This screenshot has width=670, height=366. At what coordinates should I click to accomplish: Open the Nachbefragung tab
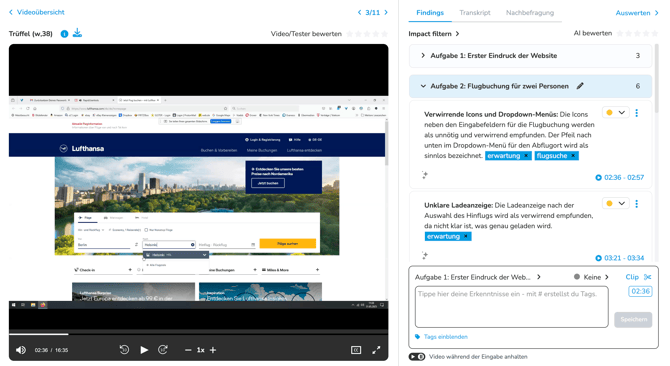coord(530,13)
